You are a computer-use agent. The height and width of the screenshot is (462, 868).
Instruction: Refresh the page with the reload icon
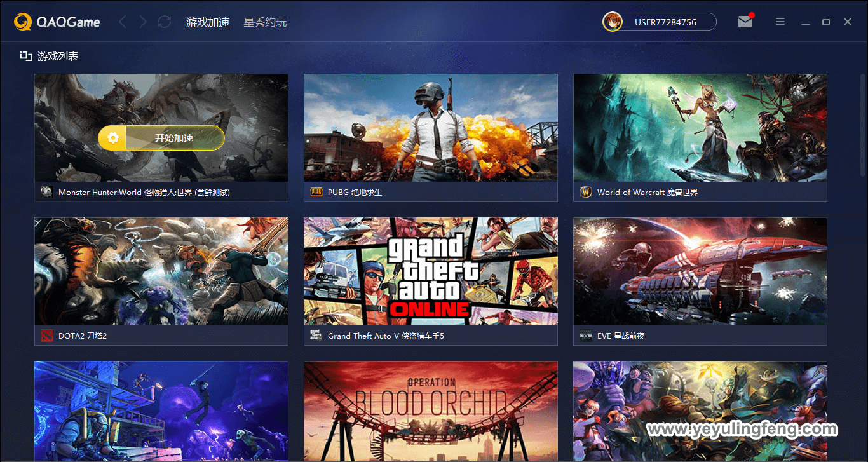[165, 22]
